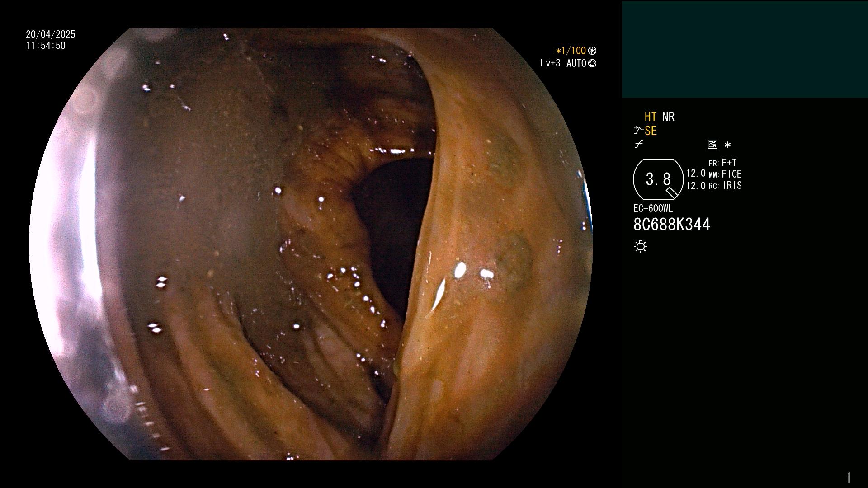Click the 12.0 value beside MM
868x488 pixels.
pyautogui.click(x=696, y=174)
